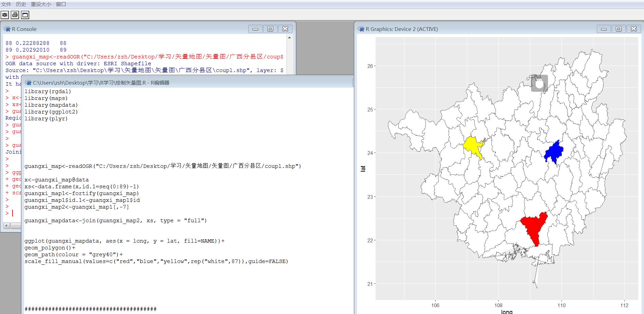644x314 pixels.
Task: Select the blue region on the map
Action: [x=554, y=152]
